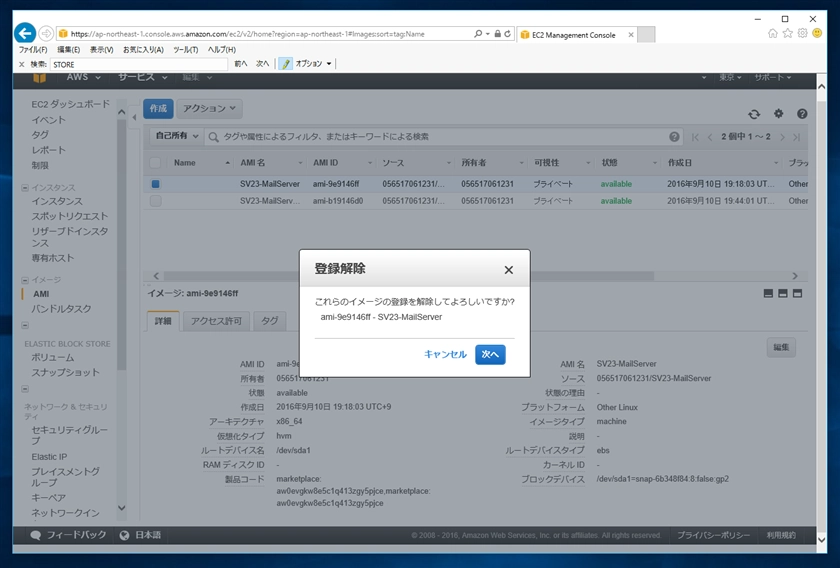Open EC2 help question icon
The width and height of the screenshot is (840, 568).
coord(802,114)
